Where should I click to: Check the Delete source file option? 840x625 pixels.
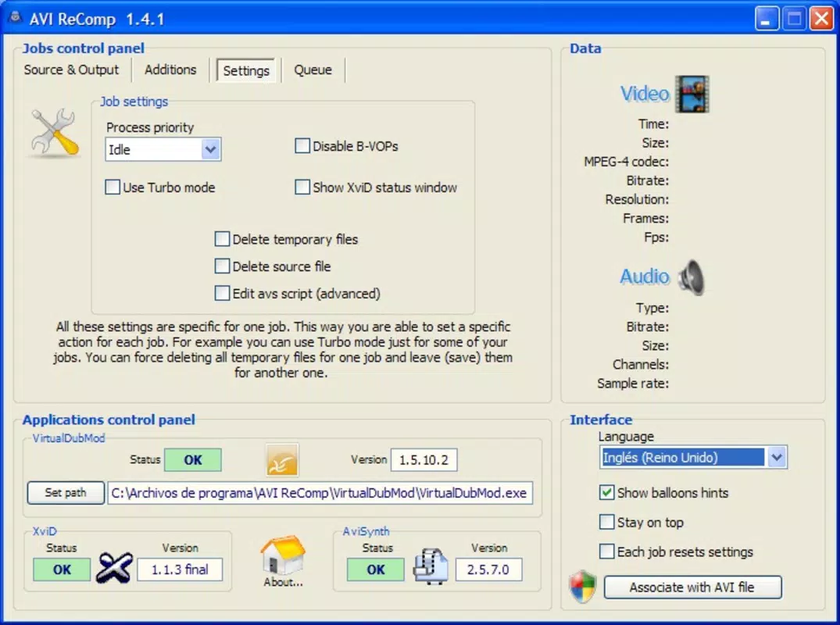[222, 266]
